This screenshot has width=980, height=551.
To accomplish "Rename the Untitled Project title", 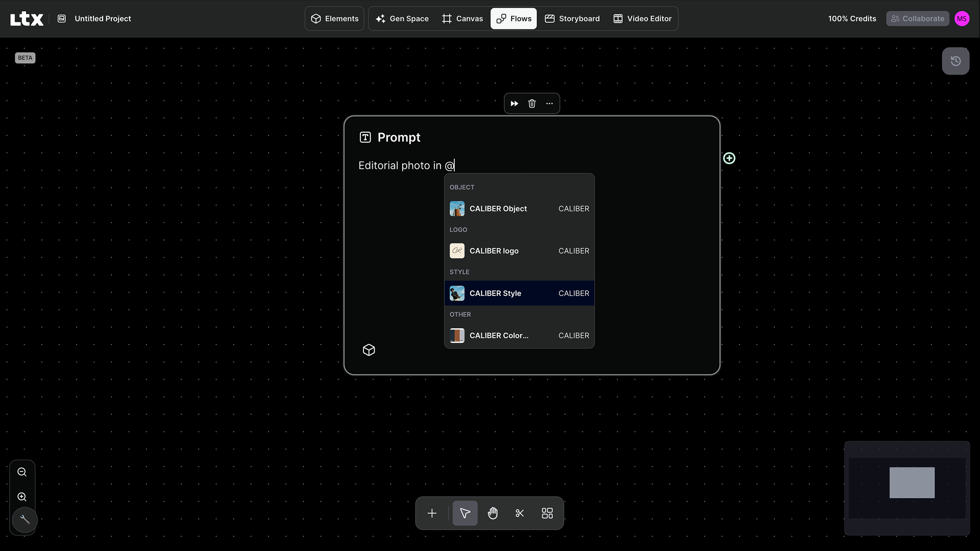I will 103,18.
